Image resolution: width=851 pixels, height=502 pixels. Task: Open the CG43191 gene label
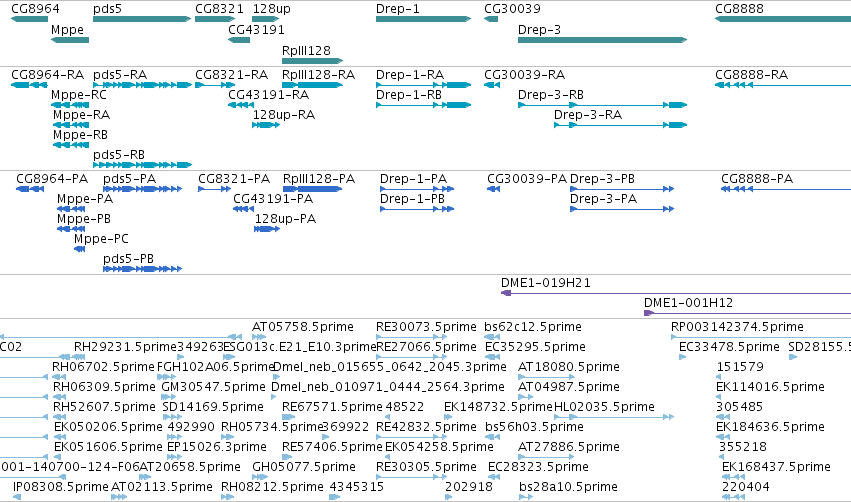pos(256,29)
